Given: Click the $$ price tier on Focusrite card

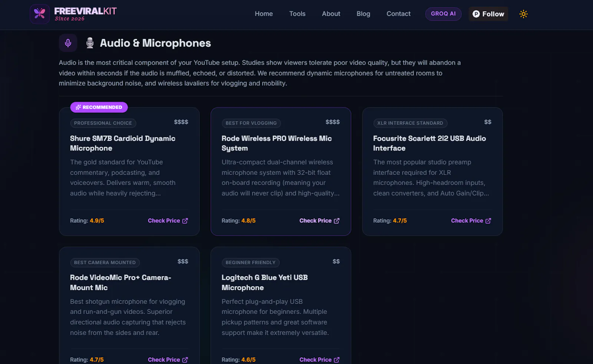Looking at the screenshot, I should pos(488,122).
